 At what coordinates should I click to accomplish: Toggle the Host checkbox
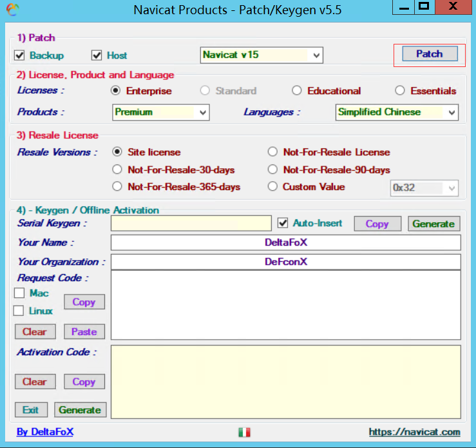click(97, 55)
